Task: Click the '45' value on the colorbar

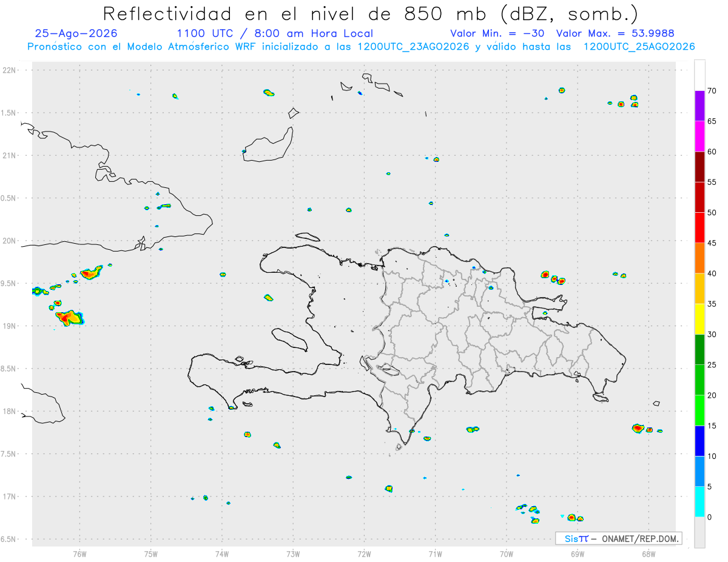Action: (712, 243)
